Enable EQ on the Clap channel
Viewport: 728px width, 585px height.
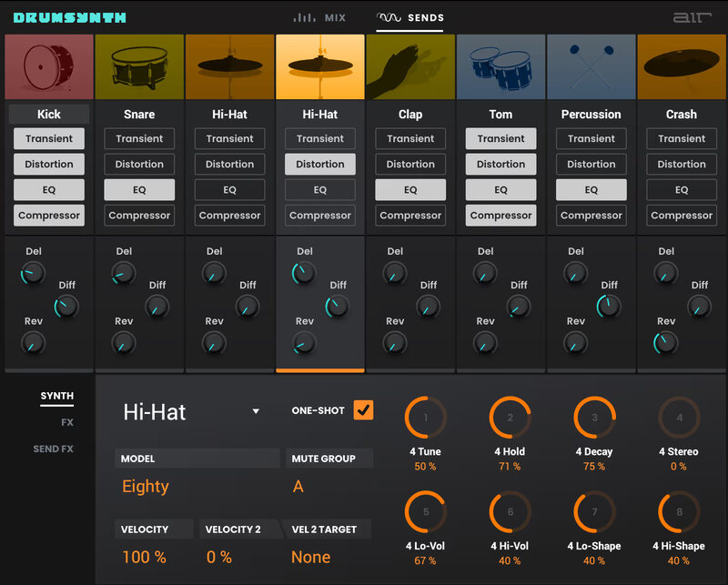pos(409,189)
